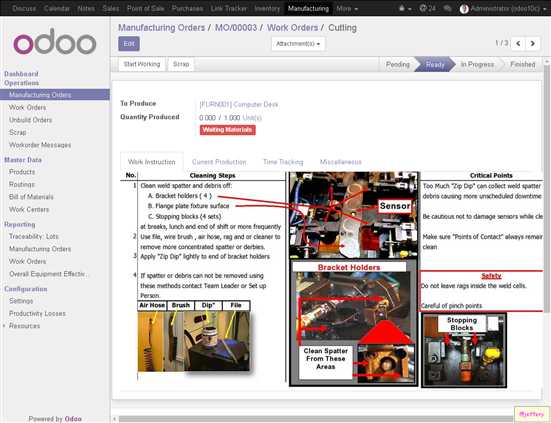Open the [FURN001] Computer Desk product link
Image resolution: width=551 pixels, height=423 pixels.
click(239, 104)
